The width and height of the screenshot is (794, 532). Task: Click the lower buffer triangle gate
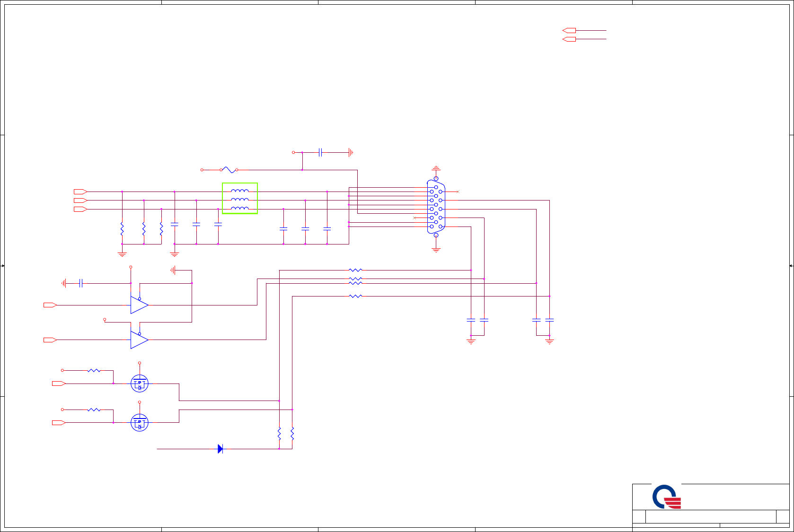[x=139, y=340]
